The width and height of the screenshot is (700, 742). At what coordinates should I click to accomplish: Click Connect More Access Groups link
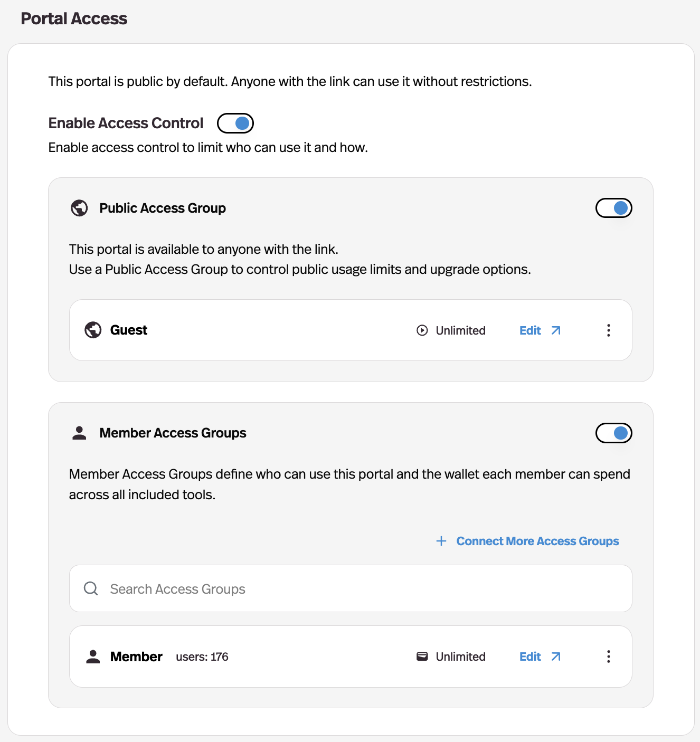pos(537,541)
